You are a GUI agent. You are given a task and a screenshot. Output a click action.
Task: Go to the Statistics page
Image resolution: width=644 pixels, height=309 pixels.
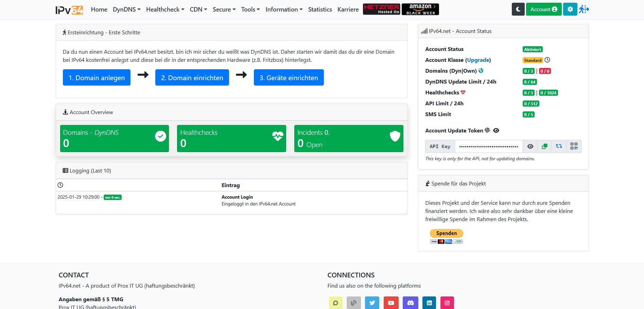(320, 10)
